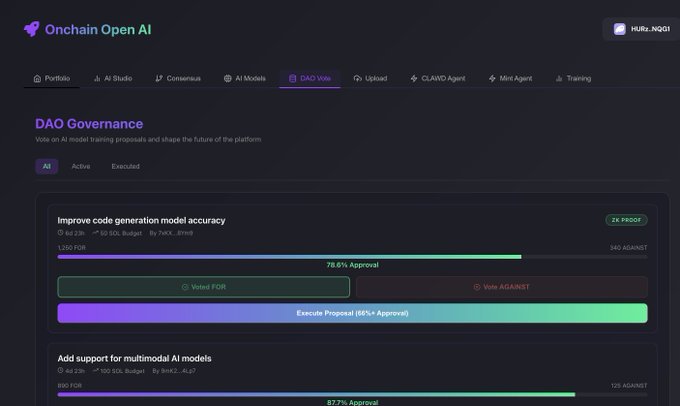Click the Training bar chart icon

pyautogui.click(x=559, y=79)
